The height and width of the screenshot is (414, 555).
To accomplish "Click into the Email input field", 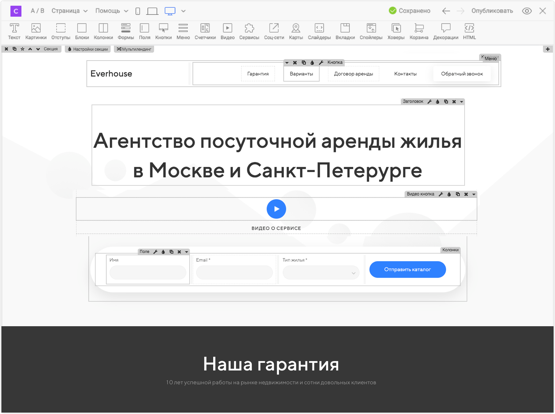I will (234, 273).
